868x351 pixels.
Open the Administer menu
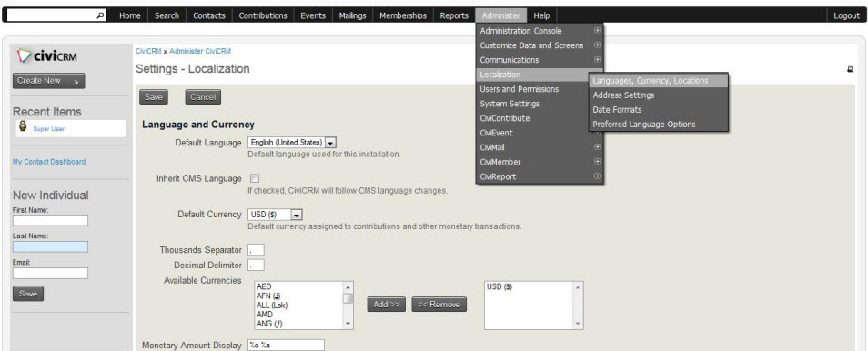501,15
